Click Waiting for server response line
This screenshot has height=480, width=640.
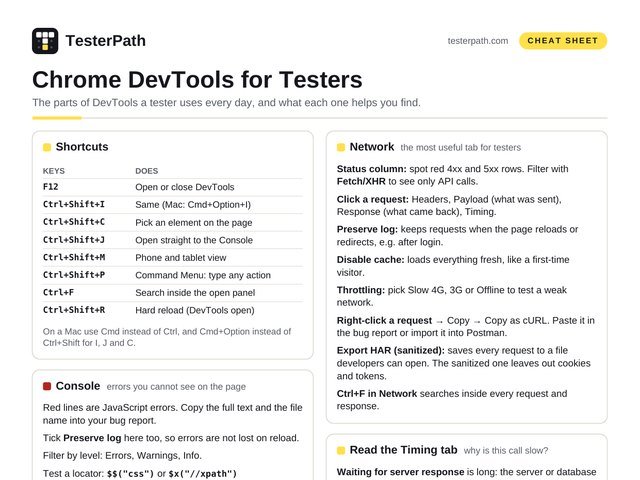(x=467, y=472)
